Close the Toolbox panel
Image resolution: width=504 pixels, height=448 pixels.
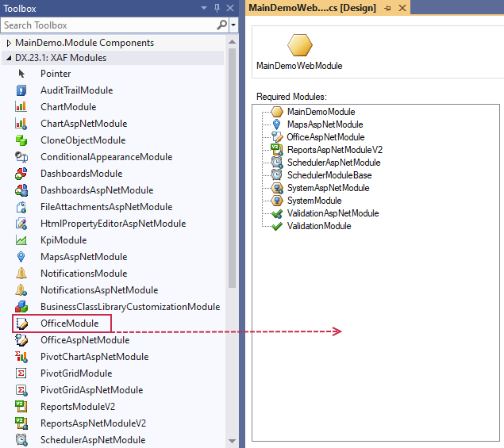pos(230,8)
